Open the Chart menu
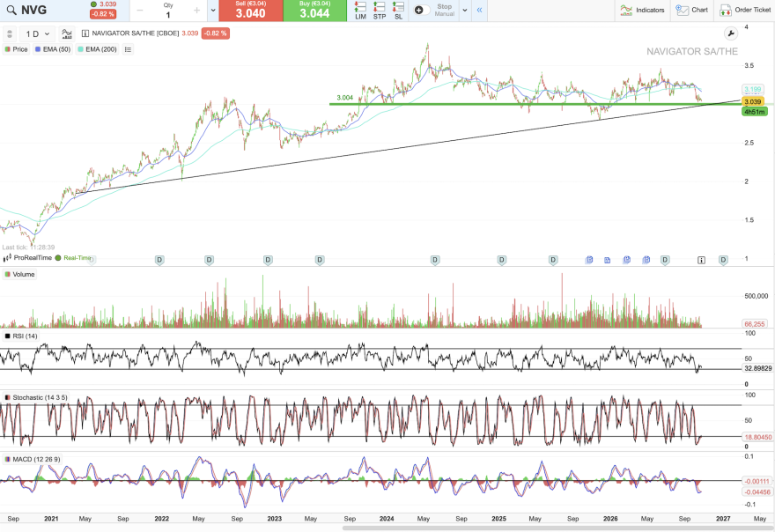 [692, 10]
